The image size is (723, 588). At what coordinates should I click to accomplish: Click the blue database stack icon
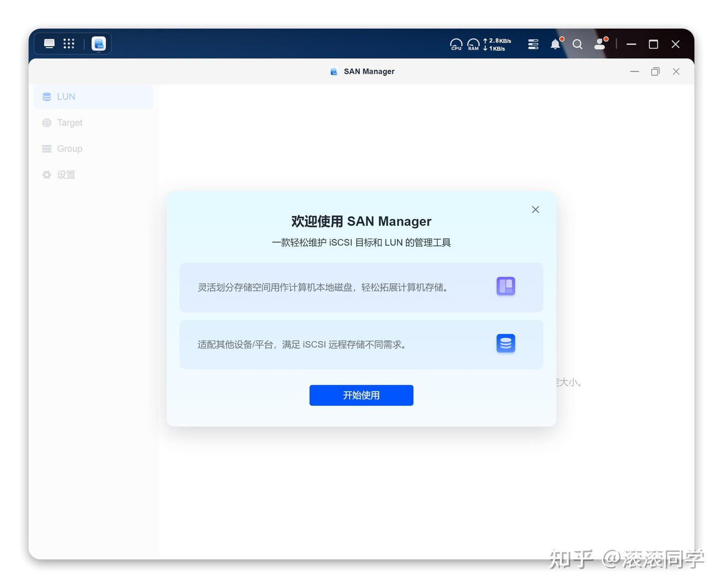[506, 343]
